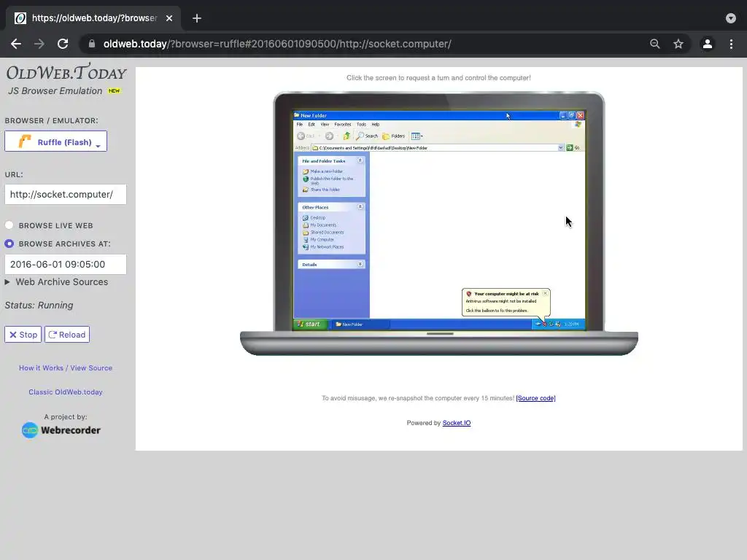Open XP address bar dropdown arrow
747x560 pixels.
point(561,147)
